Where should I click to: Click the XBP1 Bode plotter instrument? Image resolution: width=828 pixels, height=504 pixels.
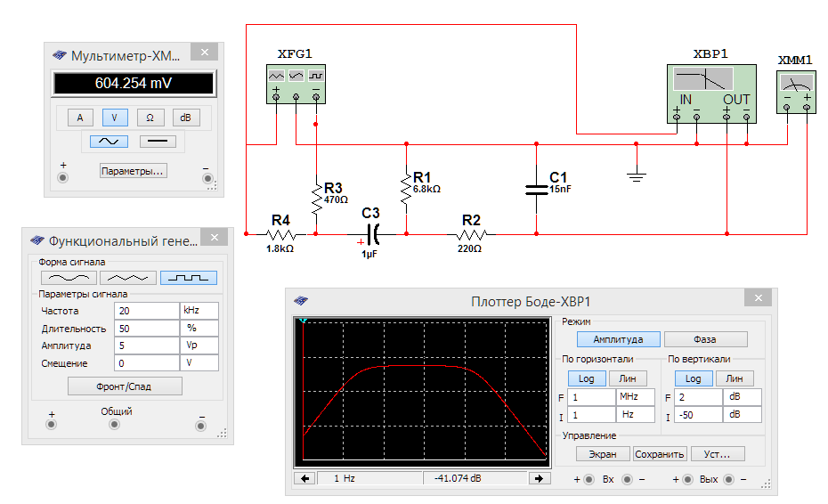click(710, 93)
